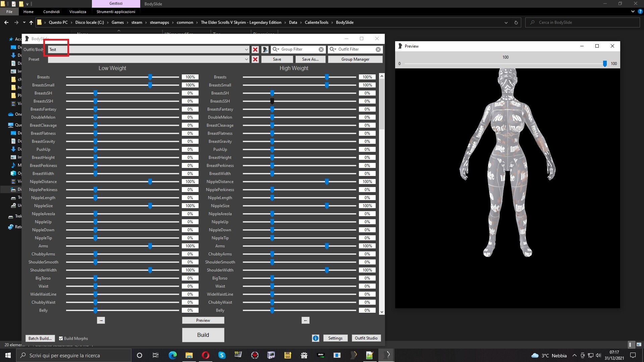
Task: Open the Group Manager
Action: pyautogui.click(x=355, y=59)
